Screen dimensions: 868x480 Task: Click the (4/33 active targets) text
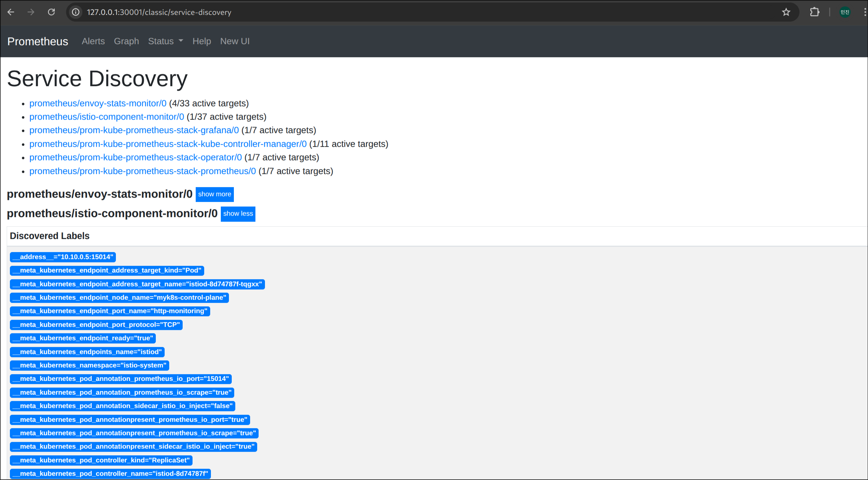(x=209, y=103)
